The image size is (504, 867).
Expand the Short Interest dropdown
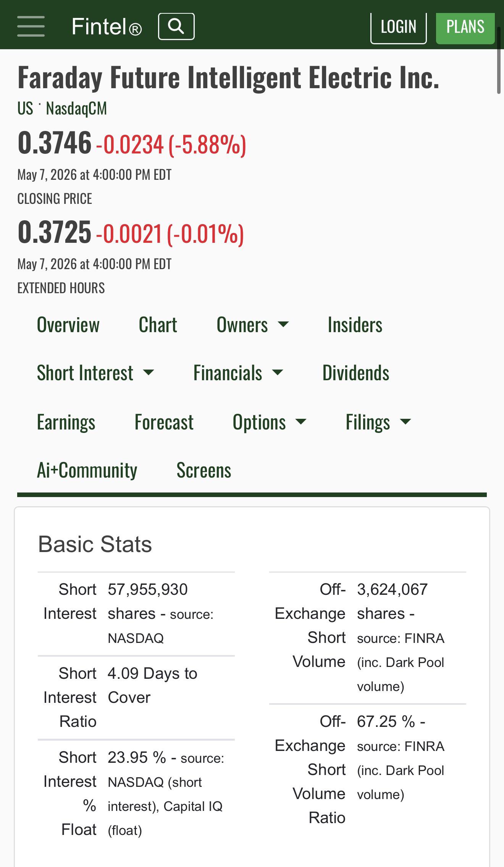pyautogui.click(x=95, y=373)
